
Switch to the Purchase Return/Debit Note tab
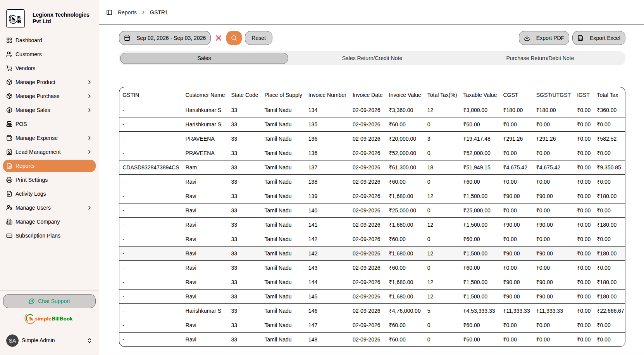tap(540, 58)
